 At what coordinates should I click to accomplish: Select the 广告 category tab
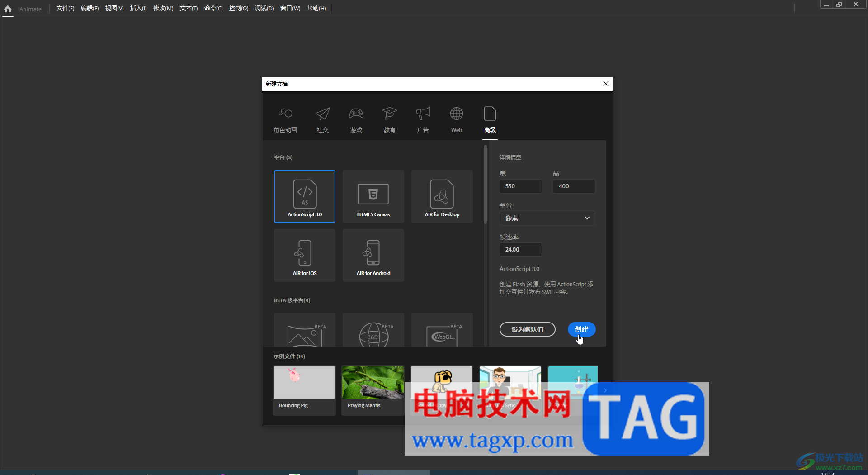click(423, 120)
